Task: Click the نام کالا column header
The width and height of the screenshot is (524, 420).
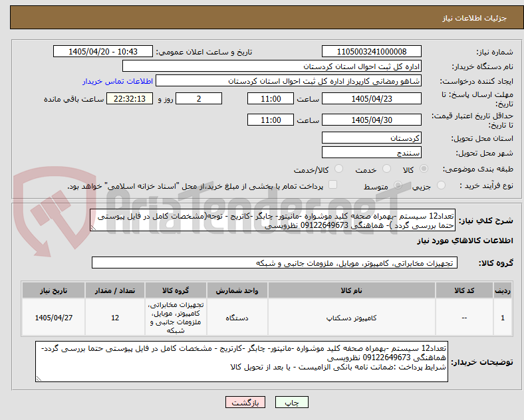Action: coord(352,290)
